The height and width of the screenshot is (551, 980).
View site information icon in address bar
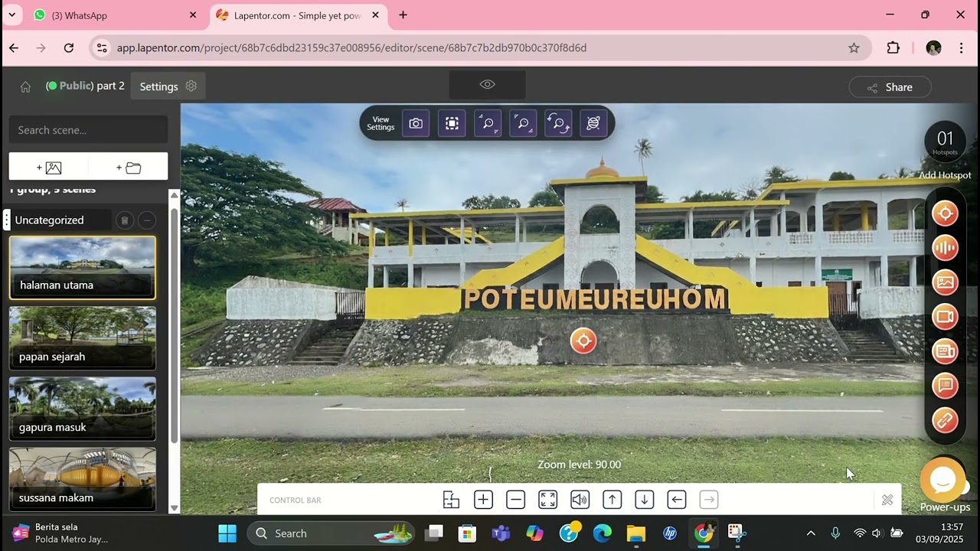click(102, 47)
